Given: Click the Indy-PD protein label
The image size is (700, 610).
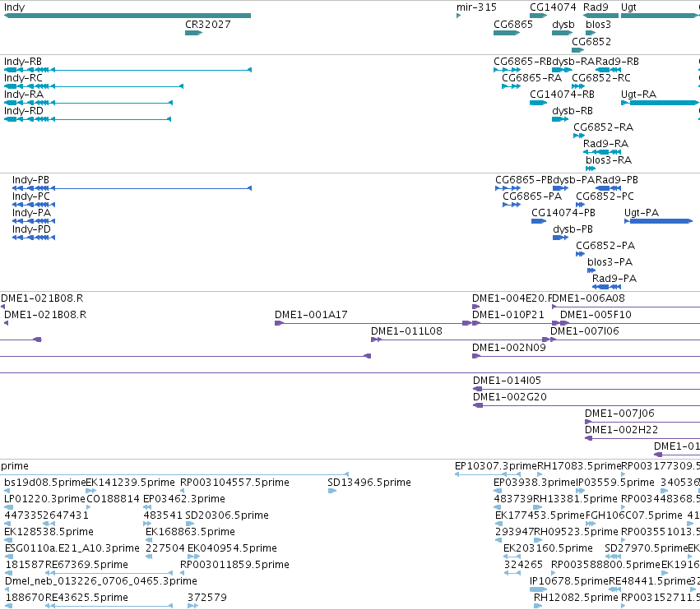Looking at the screenshot, I should (31, 229).
